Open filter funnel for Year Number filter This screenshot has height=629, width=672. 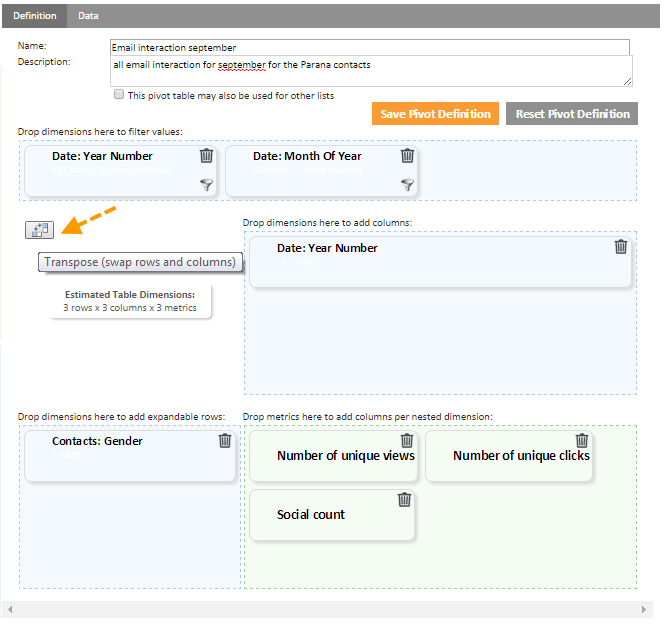point(206,184)
